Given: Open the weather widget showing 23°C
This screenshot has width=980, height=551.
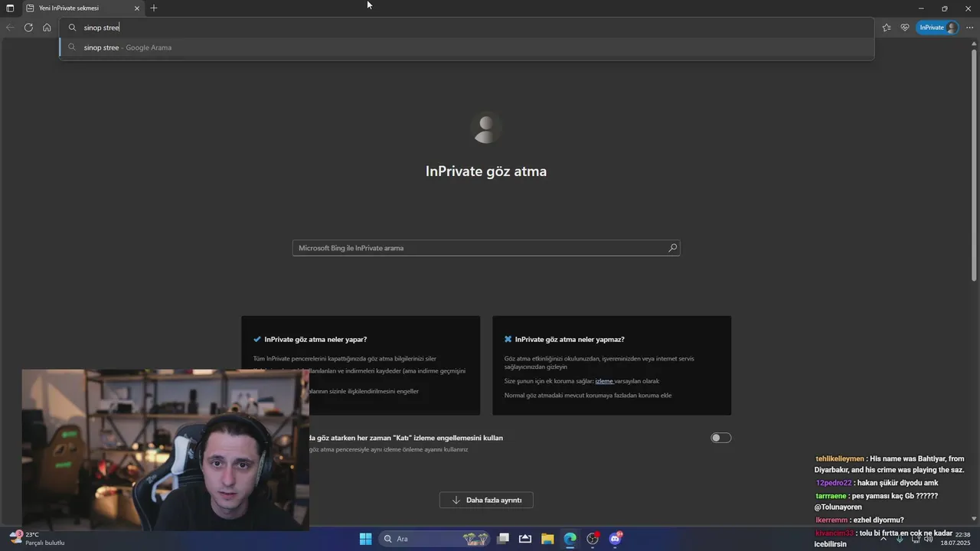Looking at the screenshot, I should (37, 539).
